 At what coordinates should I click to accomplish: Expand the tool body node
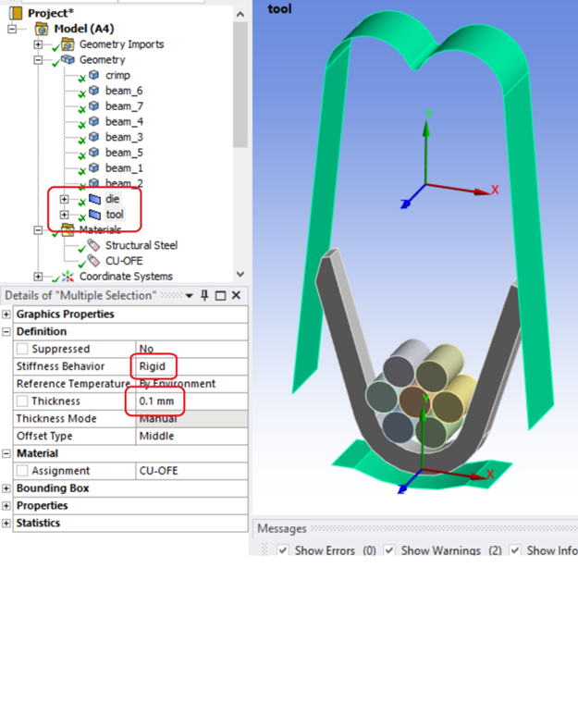pos(64,215)
